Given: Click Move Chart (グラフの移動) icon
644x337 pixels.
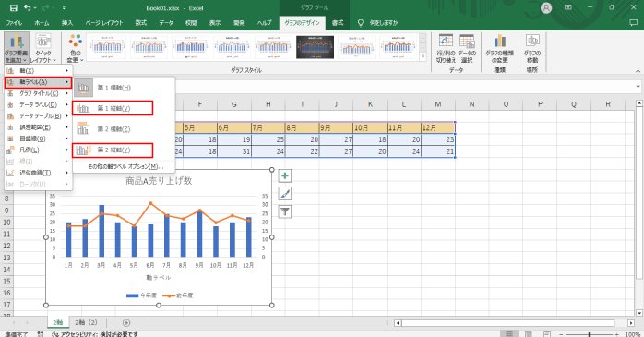Looking at the screenshot, I should [532, 49].
